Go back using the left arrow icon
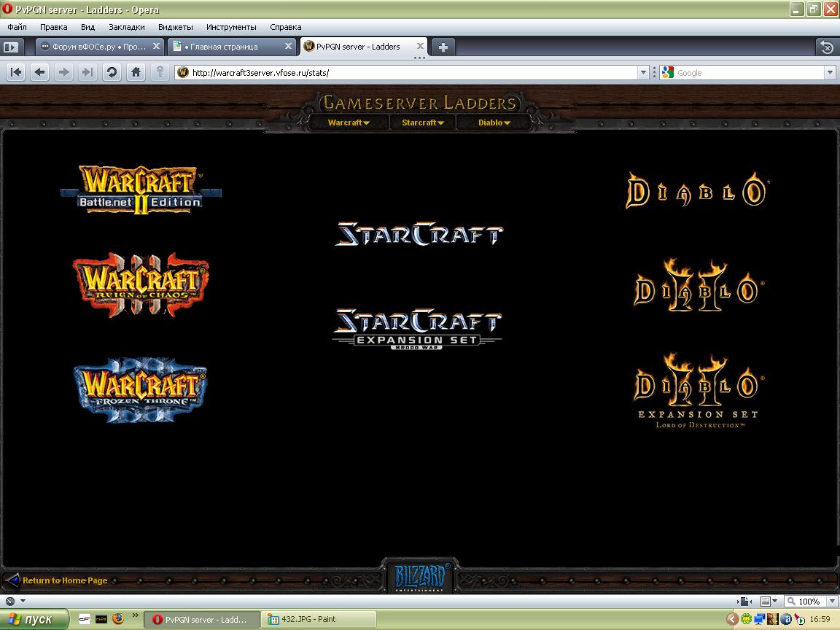The image size is (840, 630). click(x=40, y=72)
